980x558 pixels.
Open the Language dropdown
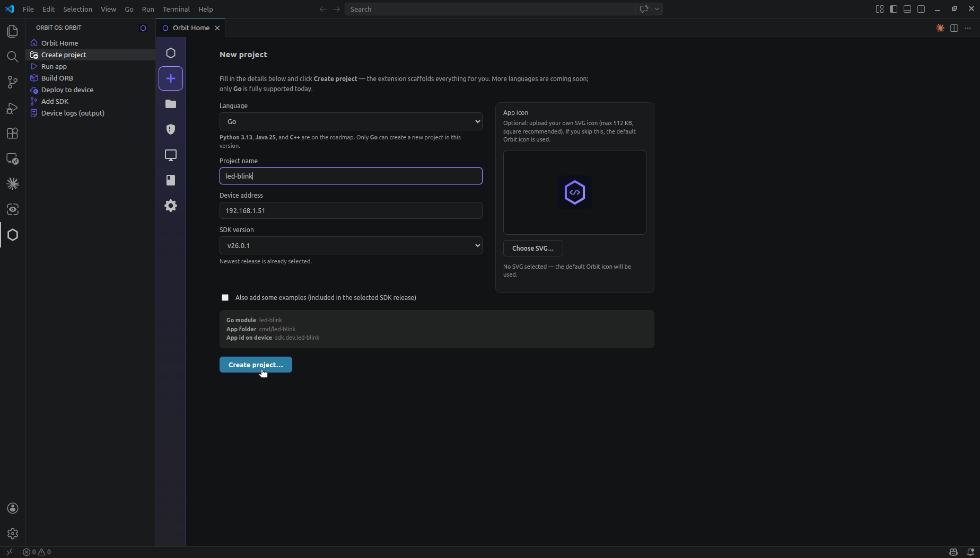pos(351,121)
